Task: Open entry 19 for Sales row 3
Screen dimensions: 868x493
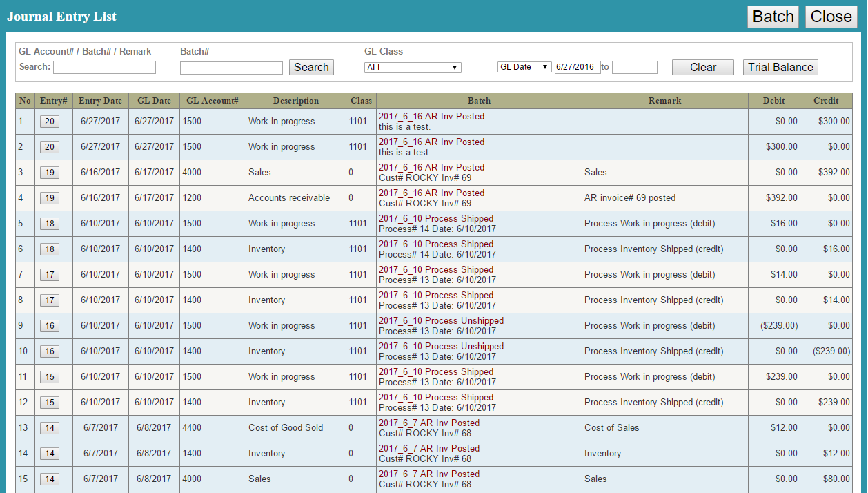Action: point(49,173)
